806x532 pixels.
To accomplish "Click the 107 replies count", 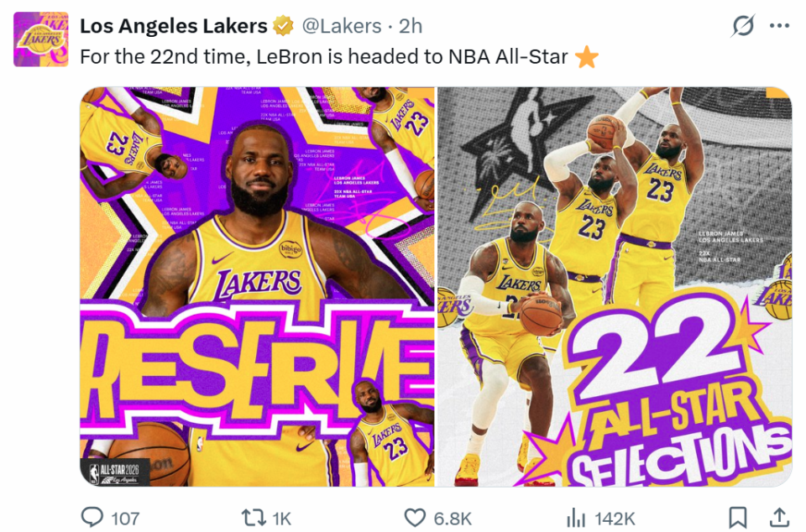I will (x=125, y=518).
